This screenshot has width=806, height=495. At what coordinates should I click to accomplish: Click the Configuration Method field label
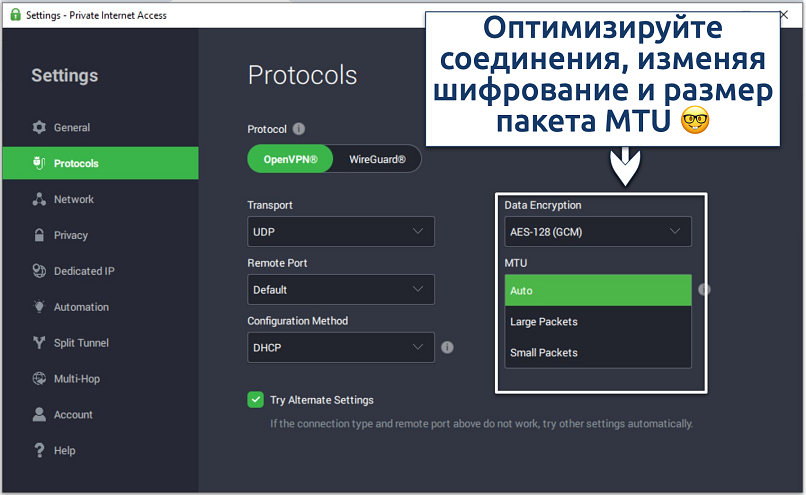point(298,321)
